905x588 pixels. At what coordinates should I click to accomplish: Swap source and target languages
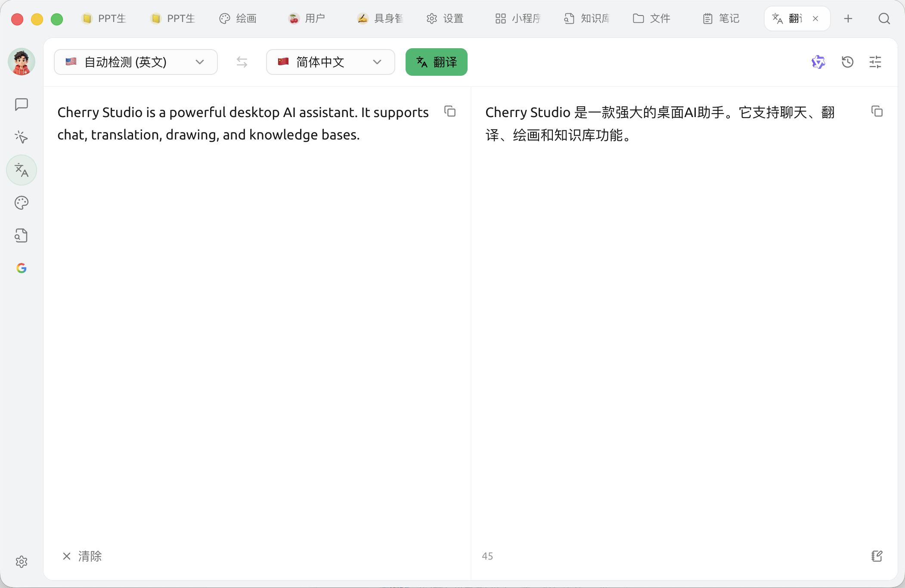coord(242,62)
